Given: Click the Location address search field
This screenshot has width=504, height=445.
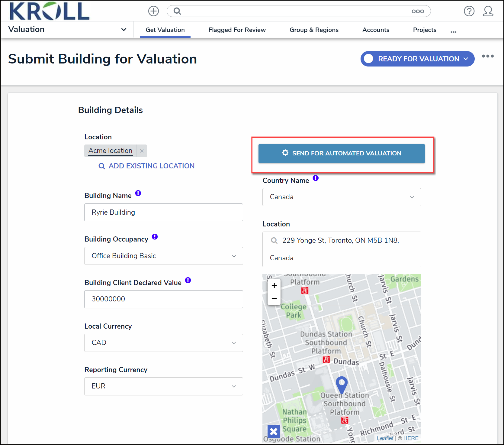Looking at the screenshot, I should 342,249.
